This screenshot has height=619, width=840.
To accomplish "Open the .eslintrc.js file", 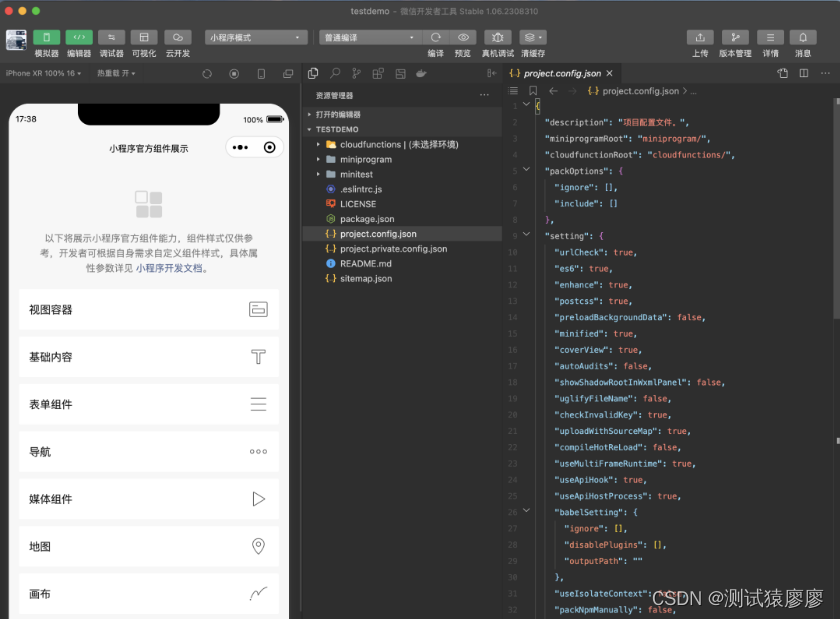I will pos(404,189).
